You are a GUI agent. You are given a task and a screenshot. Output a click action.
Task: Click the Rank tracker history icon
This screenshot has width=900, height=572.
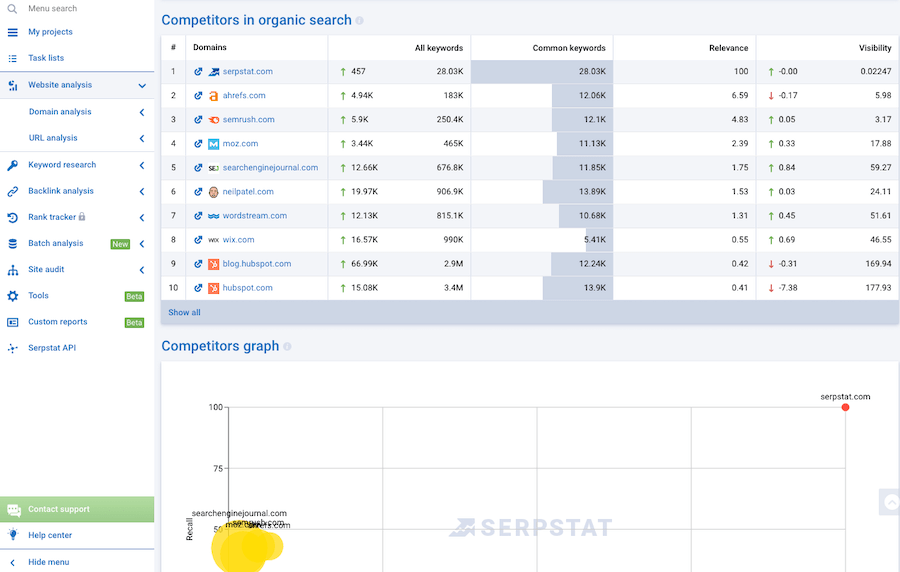13,217
